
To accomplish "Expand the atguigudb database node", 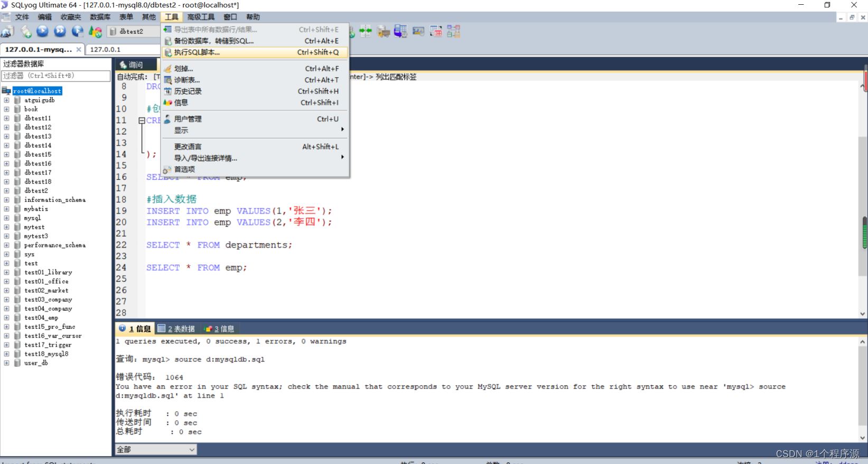I will click(6, 100).
